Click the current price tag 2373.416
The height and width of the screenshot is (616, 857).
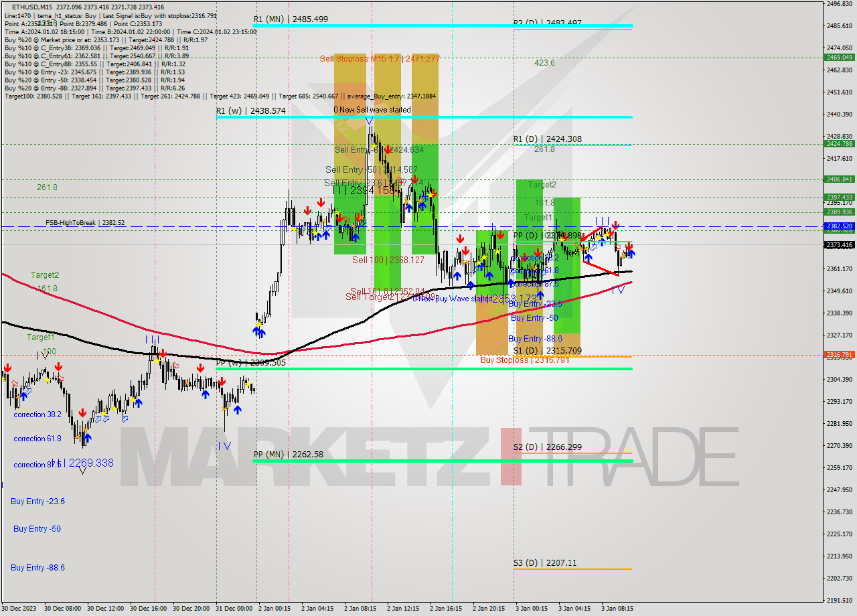point(839,244)
